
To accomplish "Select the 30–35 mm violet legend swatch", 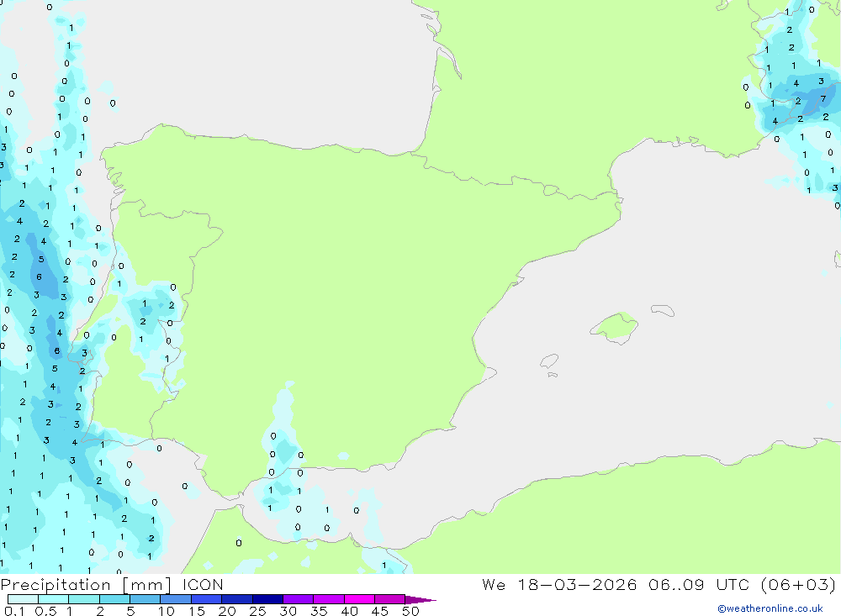I will tap(299, 599).
